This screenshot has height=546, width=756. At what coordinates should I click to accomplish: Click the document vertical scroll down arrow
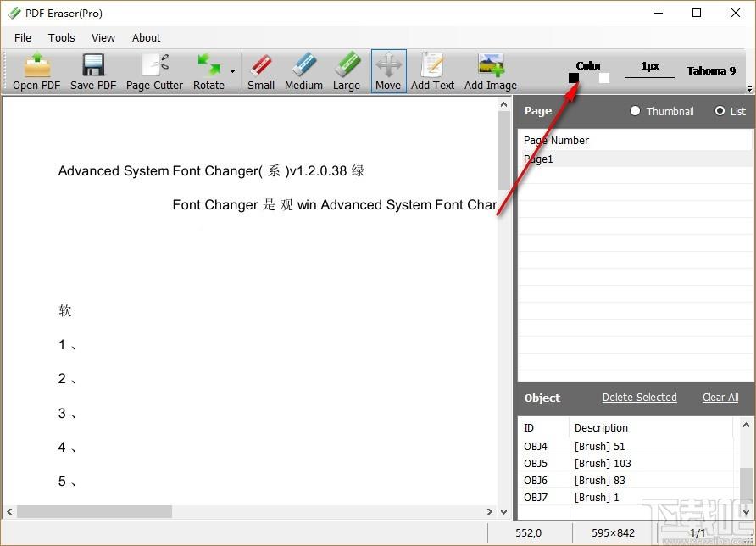[503, 511]
